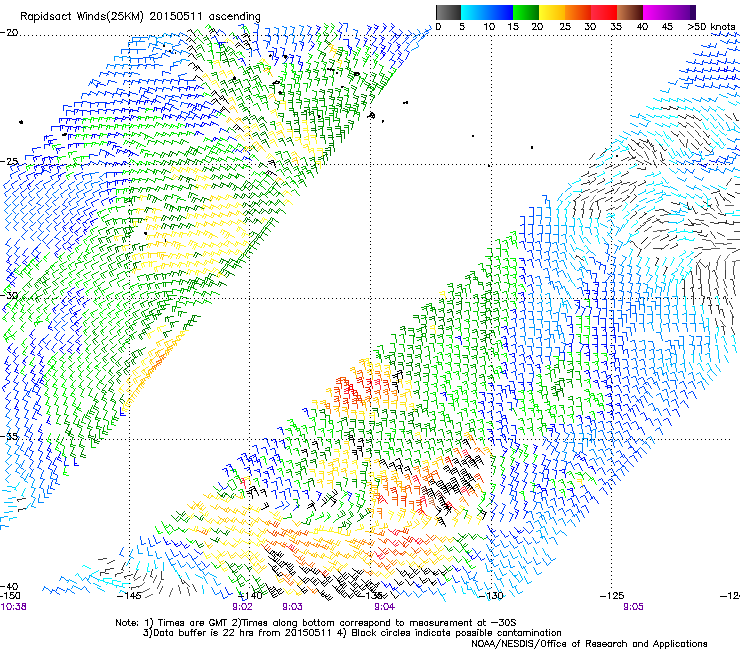This screenshot has height=650, width=740.
Task: Click the '-130' longitude label
Action: pos(491,596)
